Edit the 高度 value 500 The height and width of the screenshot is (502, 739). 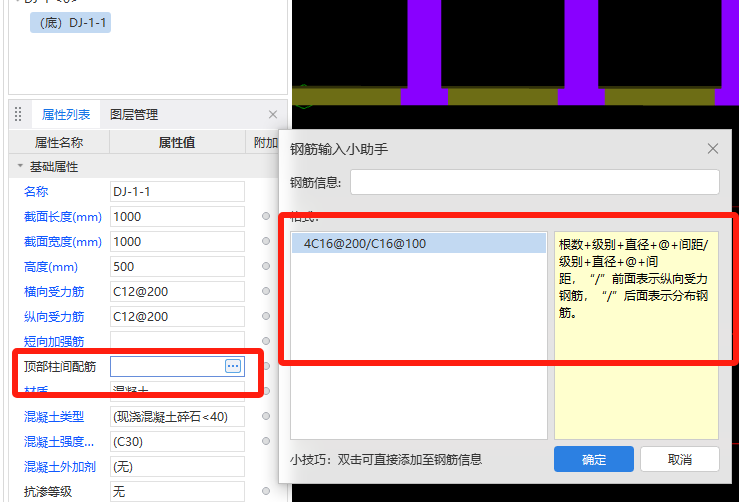tap(177, 266)
